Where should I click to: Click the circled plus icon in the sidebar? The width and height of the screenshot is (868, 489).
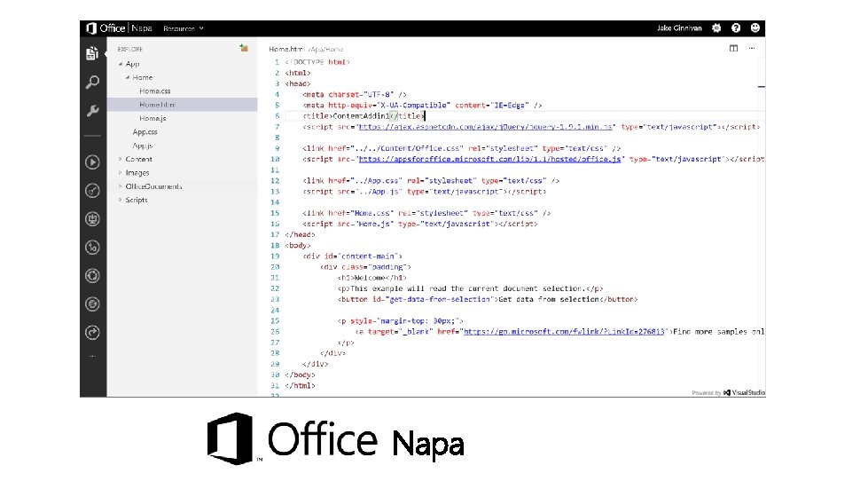92,248
